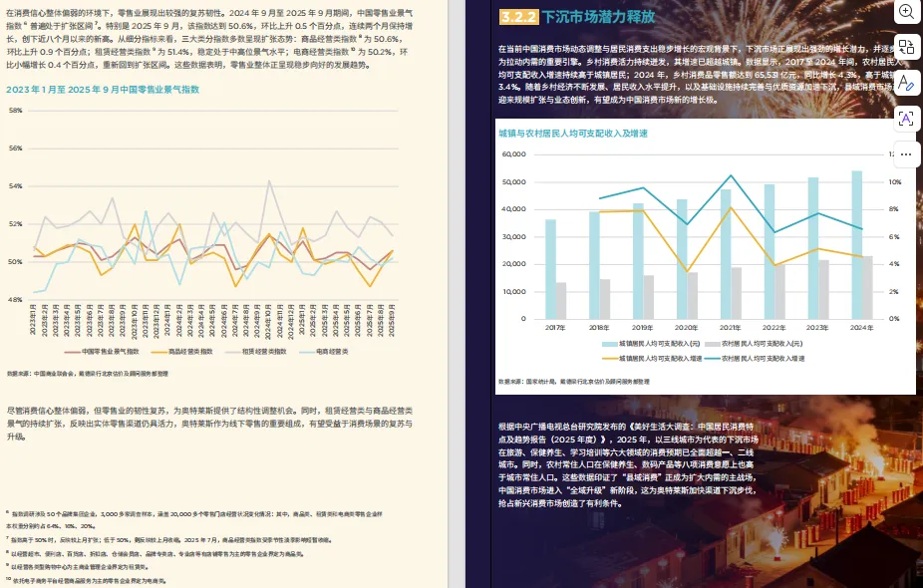The height and width of the screenshot is (588, 923).
Task: Click the 2018年 x-axis label
Action: pyautogui.click(x=599, y=328)
